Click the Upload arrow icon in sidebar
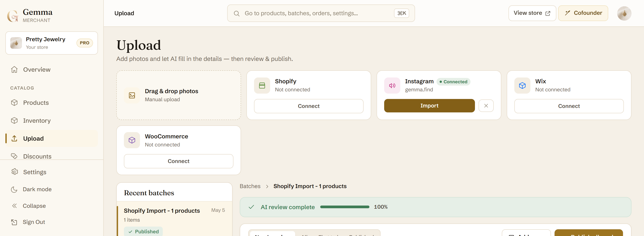This screenshot has height=236, width=644. pos(14,138)
